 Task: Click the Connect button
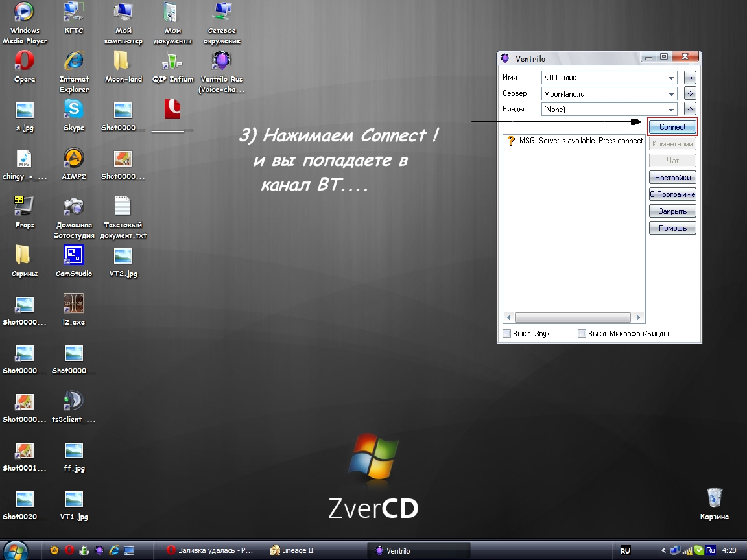point(672,126)
